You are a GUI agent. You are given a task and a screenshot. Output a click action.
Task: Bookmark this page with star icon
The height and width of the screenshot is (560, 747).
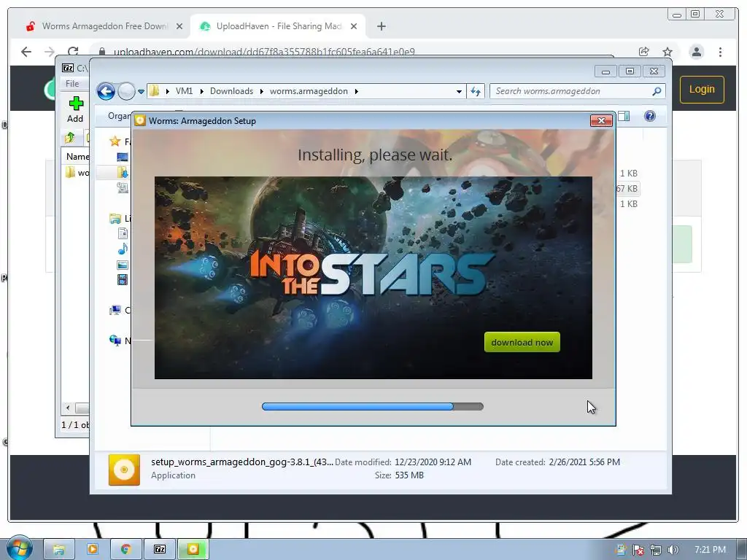point(667,52)
